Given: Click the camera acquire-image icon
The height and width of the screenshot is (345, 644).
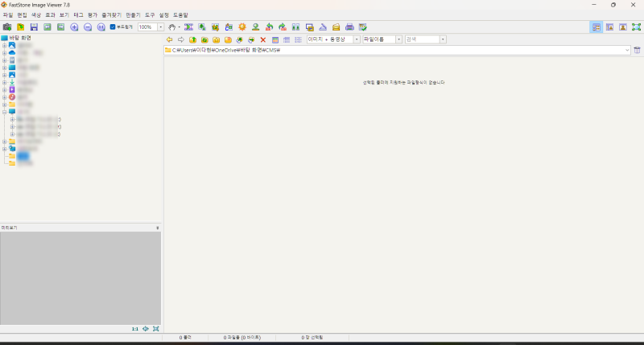Looking at the screenshot, I should [x=7, y=27].
